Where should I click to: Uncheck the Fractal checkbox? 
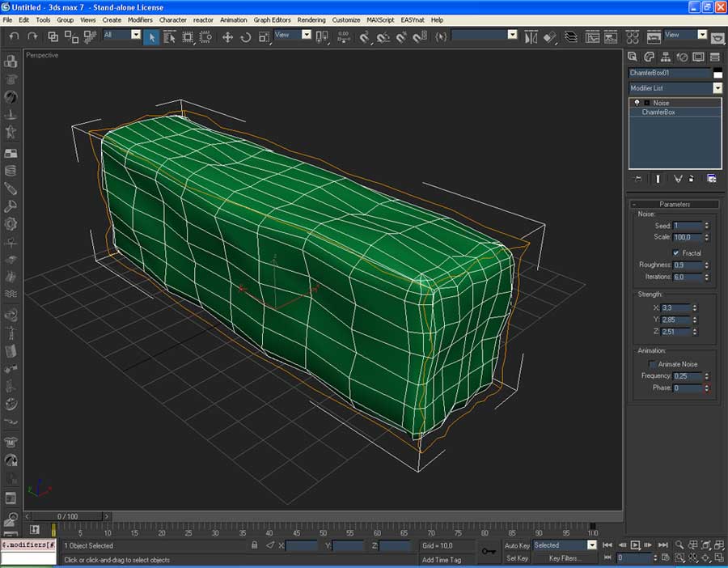[x=676, y=252]
